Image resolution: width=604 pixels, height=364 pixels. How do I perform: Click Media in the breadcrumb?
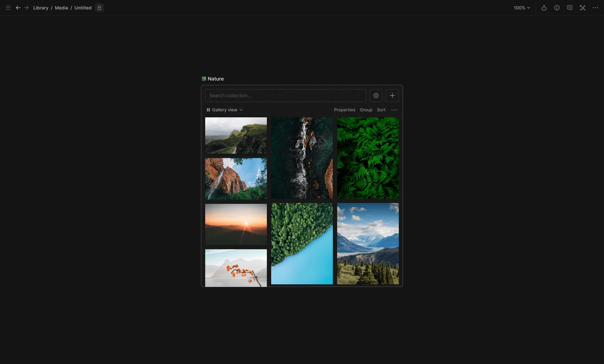coord(61,8)
